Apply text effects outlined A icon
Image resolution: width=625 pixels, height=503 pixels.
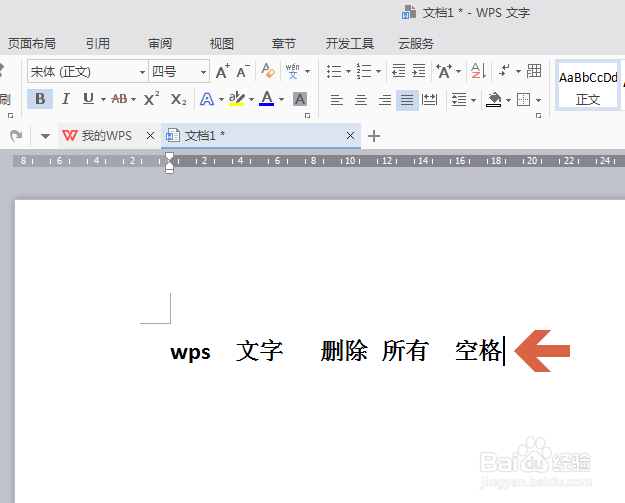pos(207,99)
